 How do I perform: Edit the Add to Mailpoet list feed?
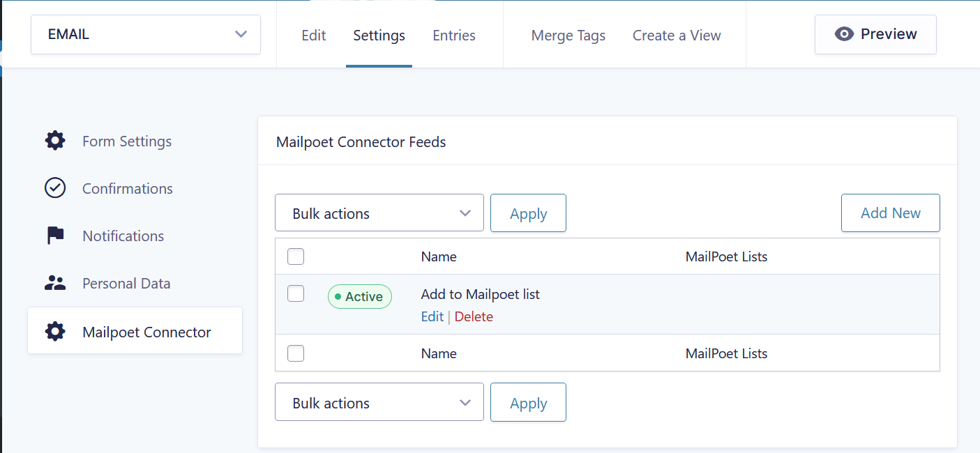(x=432, y=316)
